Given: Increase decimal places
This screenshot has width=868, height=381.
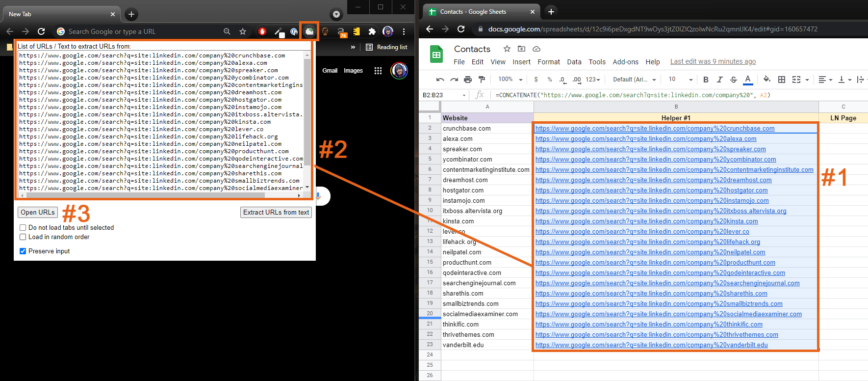Looking at the screenshot, I should click(577, 80).
